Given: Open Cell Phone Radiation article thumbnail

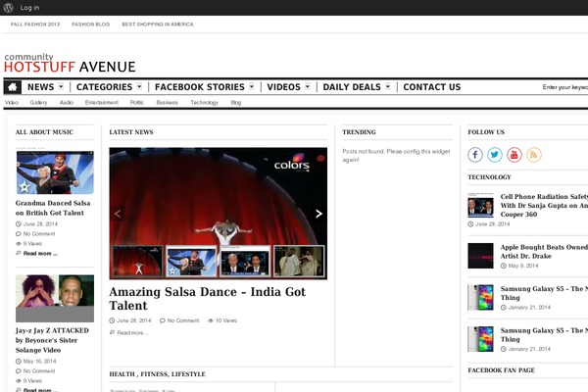Looking at the screenshot, I should (480, 205).
